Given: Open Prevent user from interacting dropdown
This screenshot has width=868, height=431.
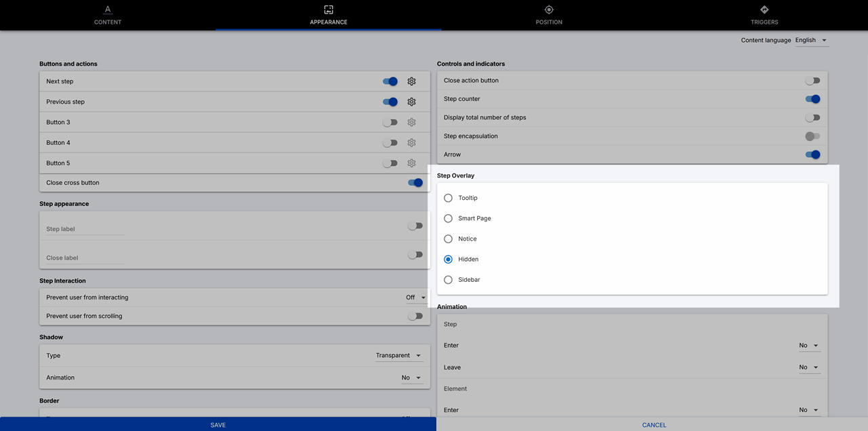Looking at the screenshot, I should 415,297.
